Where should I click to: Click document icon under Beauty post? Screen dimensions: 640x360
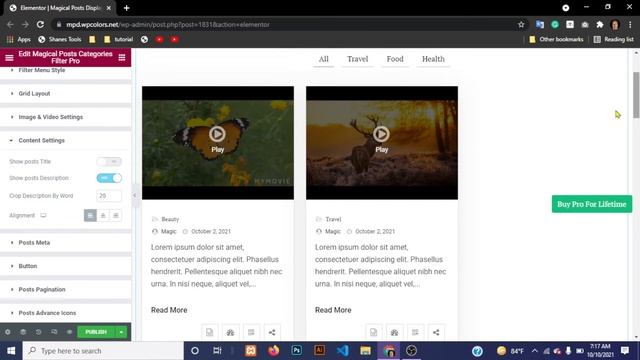(209, 332)
